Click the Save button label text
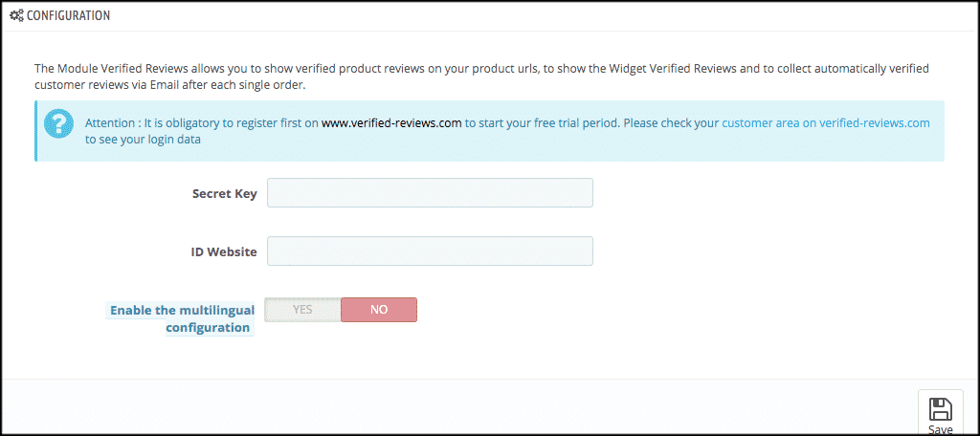Image resolution: width=980 pixels, height=436 pixels. [x=940, y=429]
